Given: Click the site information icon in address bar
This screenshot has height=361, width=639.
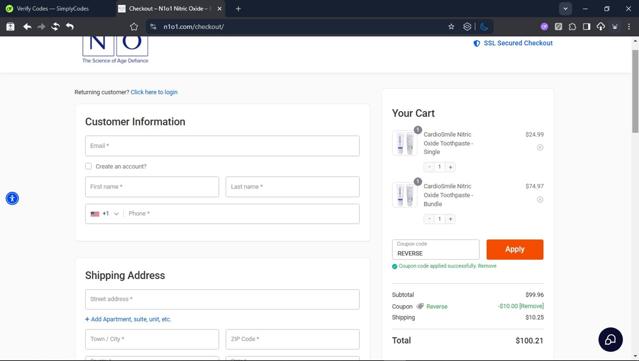Looking at the screenshot, I should (x=153, y=26).
